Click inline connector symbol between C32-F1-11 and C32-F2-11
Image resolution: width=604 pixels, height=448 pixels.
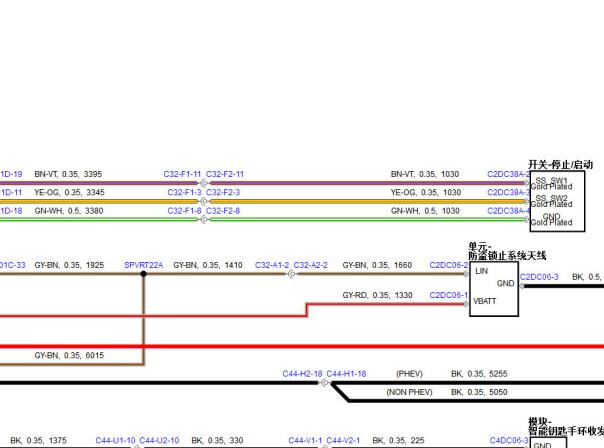pos(204,183)
